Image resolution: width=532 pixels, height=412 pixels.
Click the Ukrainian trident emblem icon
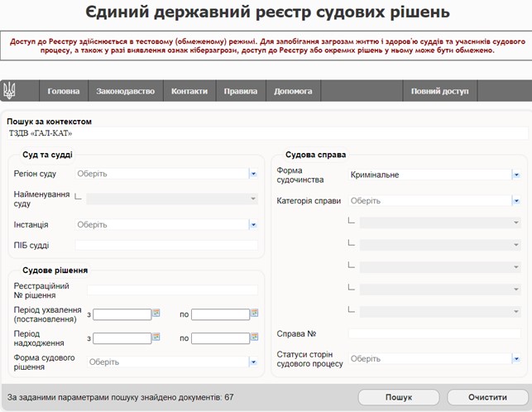point(10,90)
